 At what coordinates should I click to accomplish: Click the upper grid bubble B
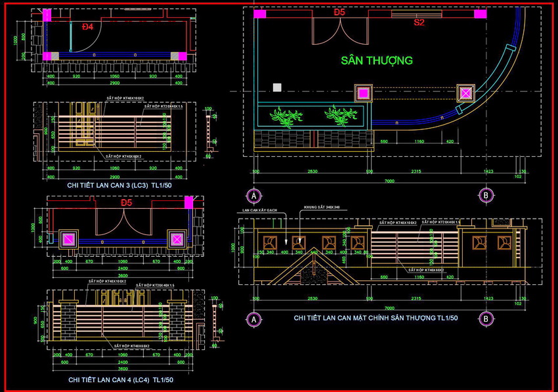point(485,195)
